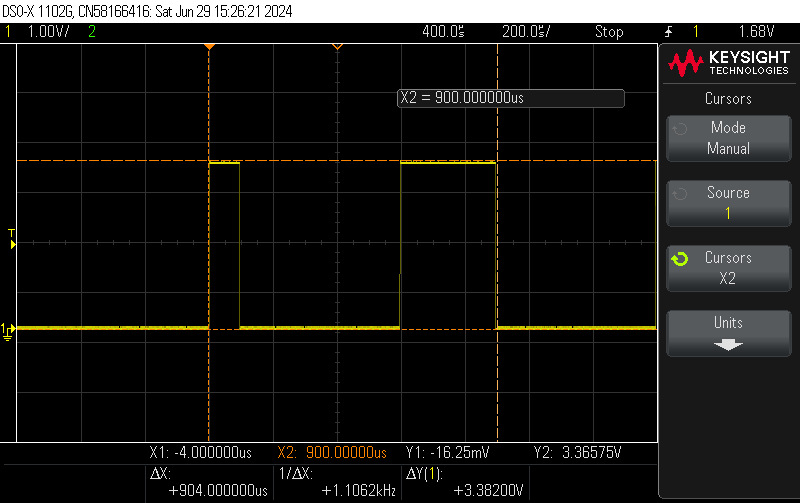Screen dimensions: 800x503
Task: Click the Stop run status
Action: pyautogui.click(x=609, y=32)
